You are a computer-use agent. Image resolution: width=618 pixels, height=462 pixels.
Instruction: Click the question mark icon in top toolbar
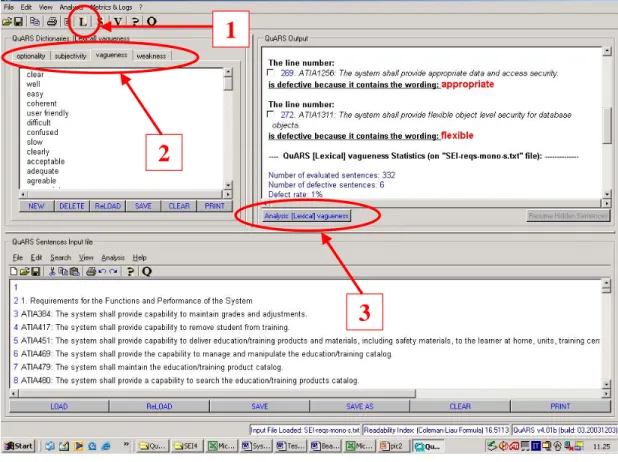(135, 22)
